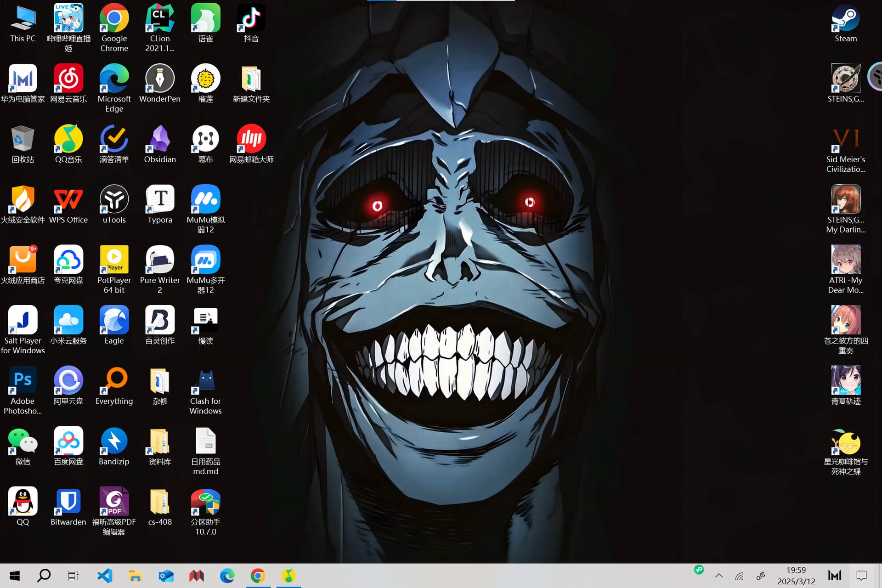The image size is (882, 588).
Task: Select the Typora desktop shortcut
Action: point(160,204)
